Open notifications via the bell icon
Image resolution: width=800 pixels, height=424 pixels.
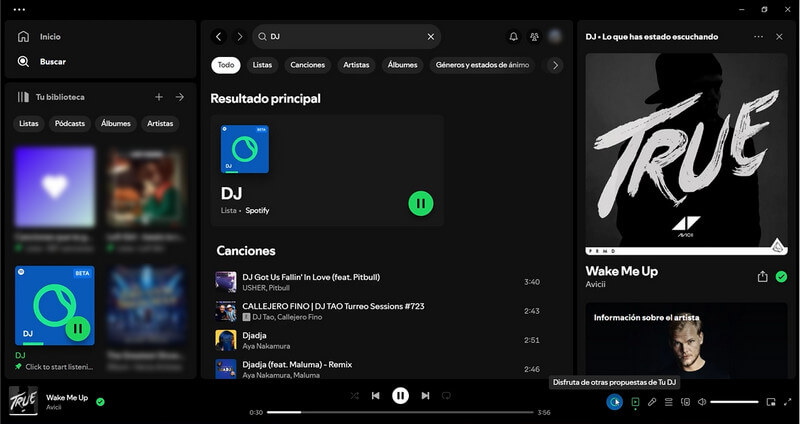(x=514, y=37)
